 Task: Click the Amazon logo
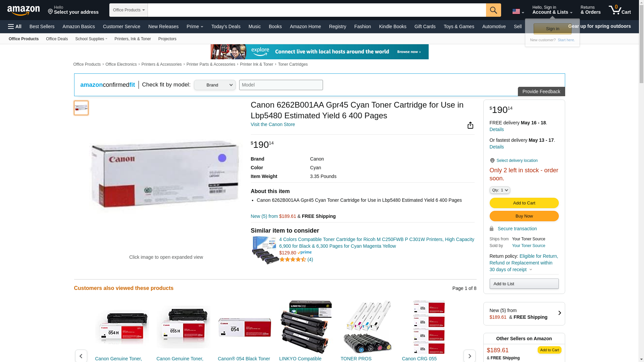tap(23, 10)
